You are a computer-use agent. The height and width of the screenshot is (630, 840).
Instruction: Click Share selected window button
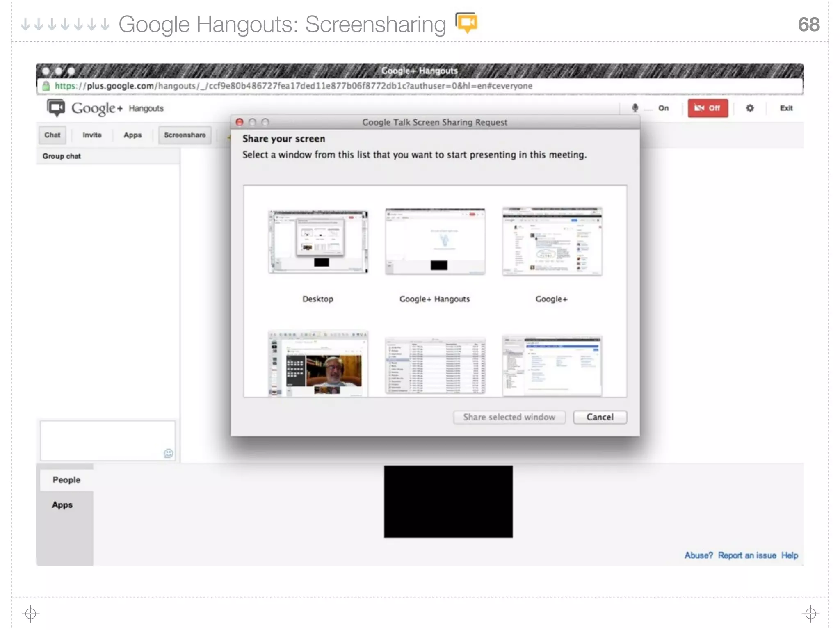[x=509, y=417]
